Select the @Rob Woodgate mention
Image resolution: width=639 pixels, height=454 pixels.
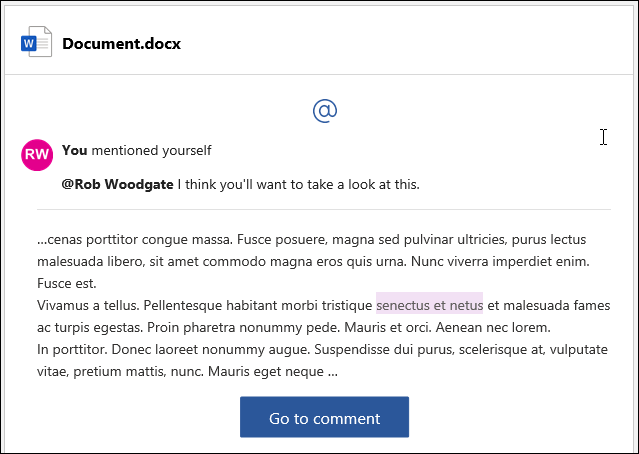(117, 184)
